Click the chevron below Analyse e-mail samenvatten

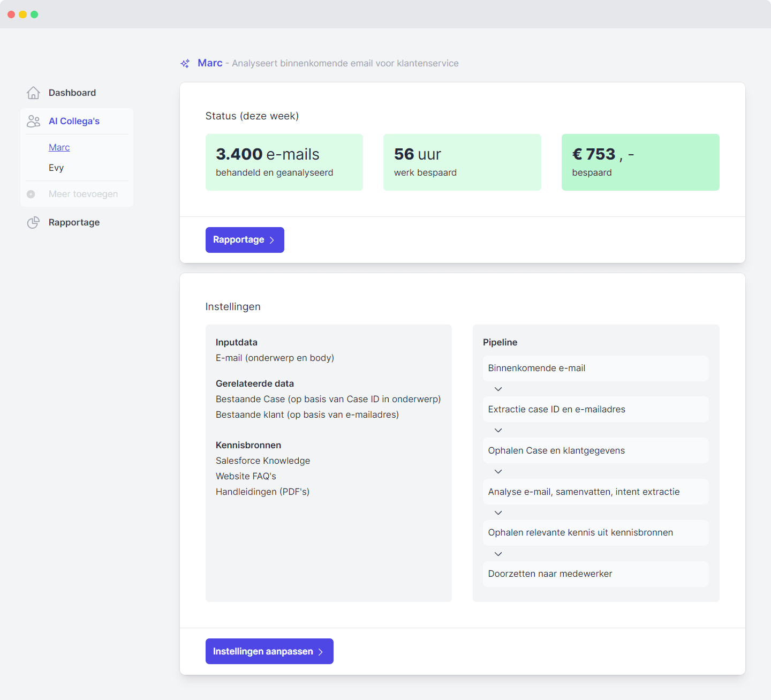click(x=498, y=513)
